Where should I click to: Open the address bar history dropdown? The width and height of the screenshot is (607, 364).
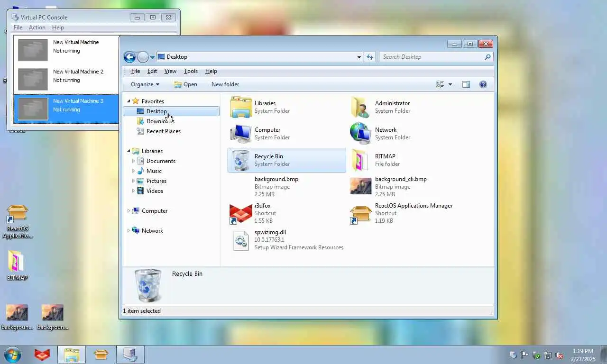click(359, 57)
